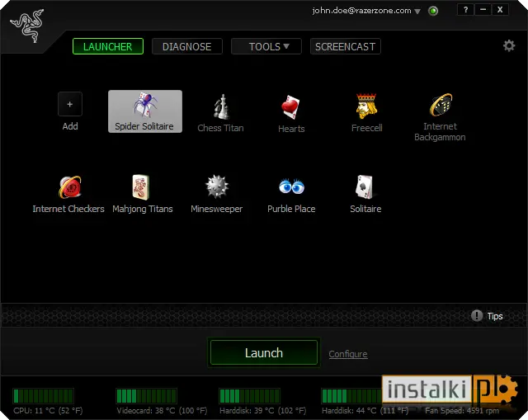Viewport: 528px width, 420px height.
Task: Minimize the Razer Game Booster window
Action: tap(483, 10)
